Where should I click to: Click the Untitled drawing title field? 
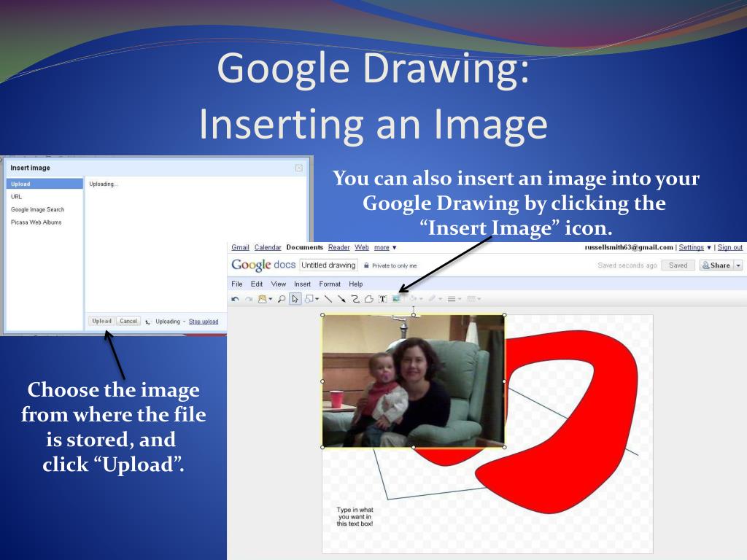pos(329,265)
